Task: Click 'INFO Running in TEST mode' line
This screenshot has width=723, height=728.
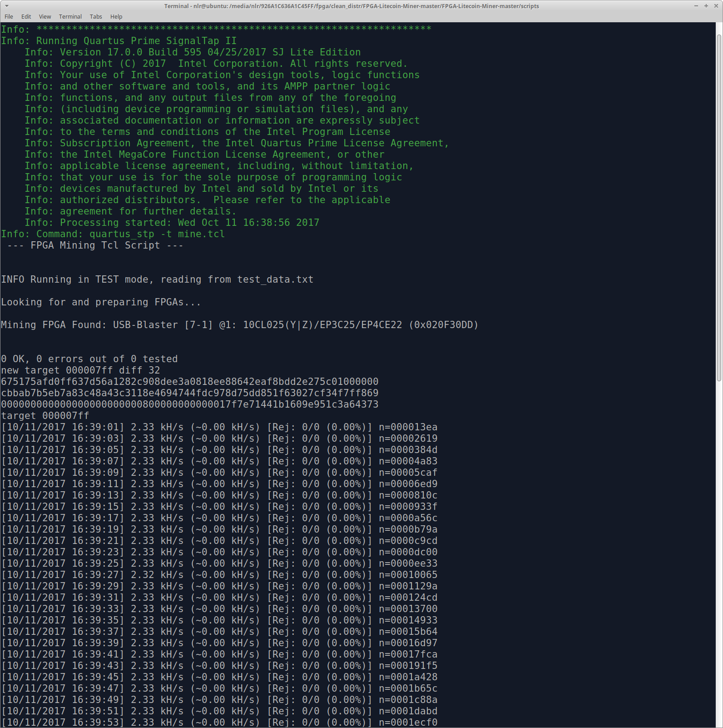Action: pyautogui.click(x=157, y=279)
